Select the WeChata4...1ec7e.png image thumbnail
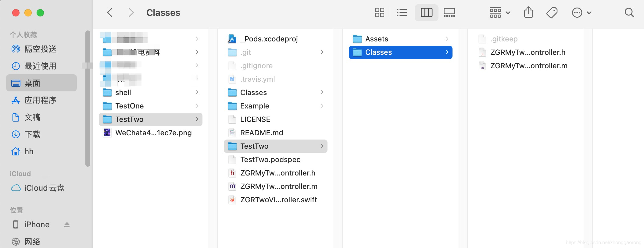The height and width of the screenshot is (248, 644). pos(107,133)
